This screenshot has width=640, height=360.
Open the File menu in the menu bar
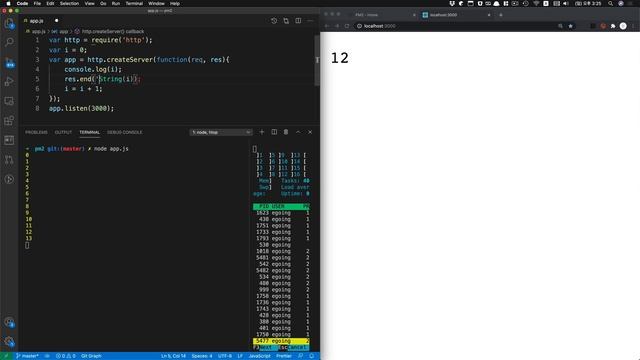click(37, 3)
